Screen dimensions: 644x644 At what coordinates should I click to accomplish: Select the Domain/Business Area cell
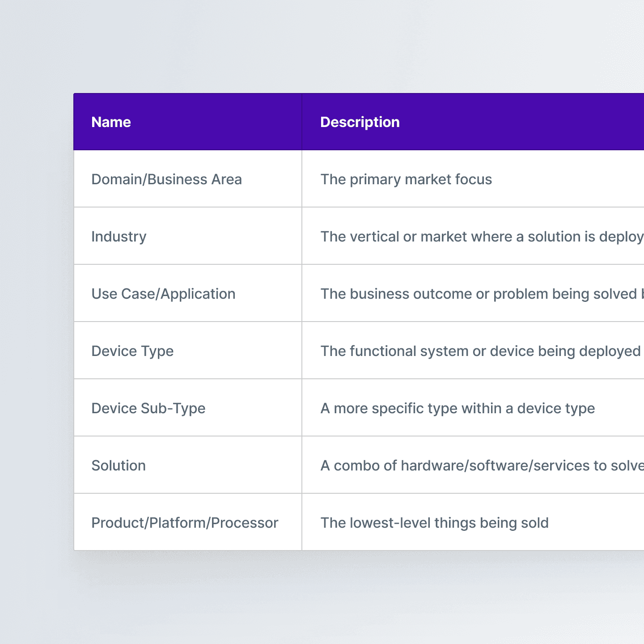pos(188,179)
